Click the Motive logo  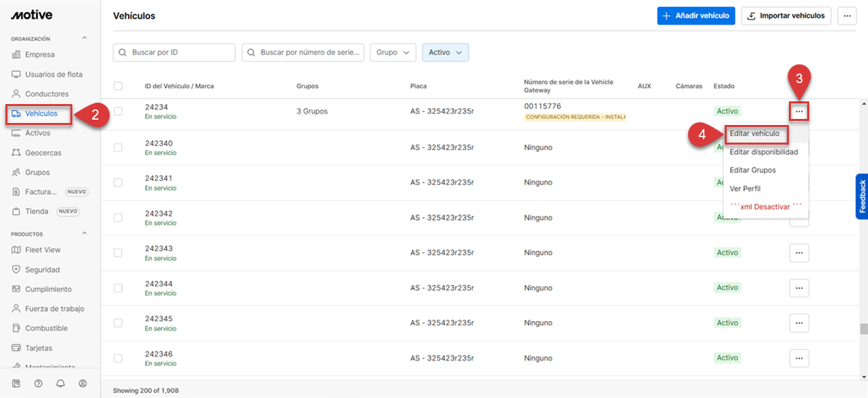tap(31, 15)
